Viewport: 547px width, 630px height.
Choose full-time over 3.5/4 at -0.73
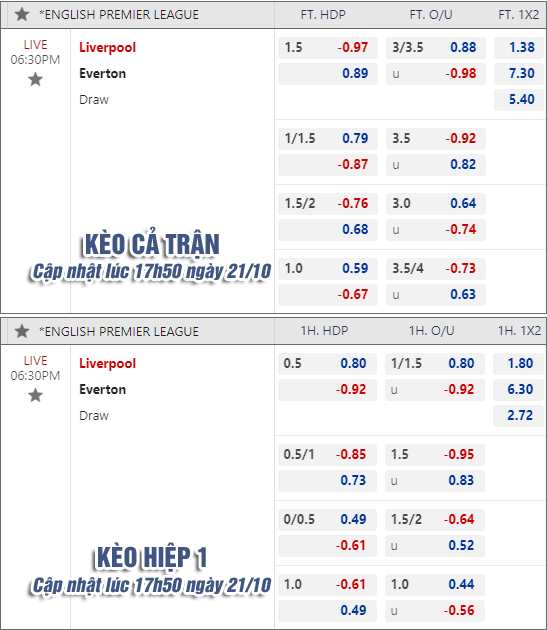click(x=435, y=268)
